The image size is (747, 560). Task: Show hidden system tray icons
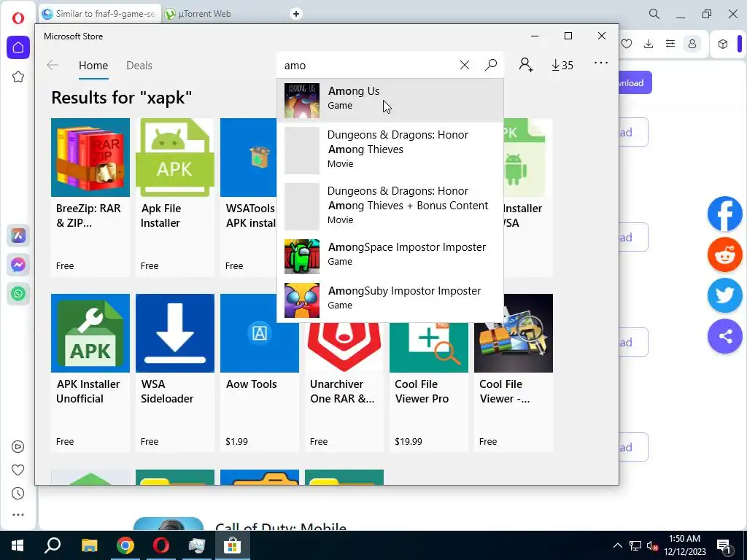[617, 545]
